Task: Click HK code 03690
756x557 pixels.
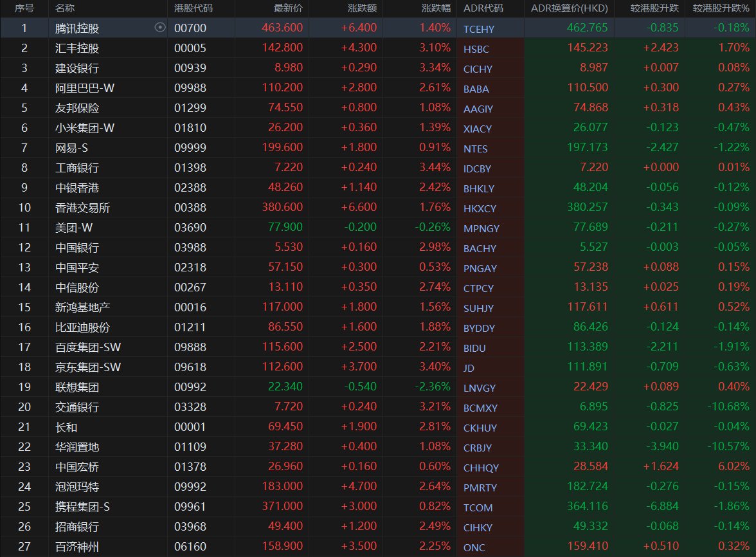Action: [x=190, y=227]
